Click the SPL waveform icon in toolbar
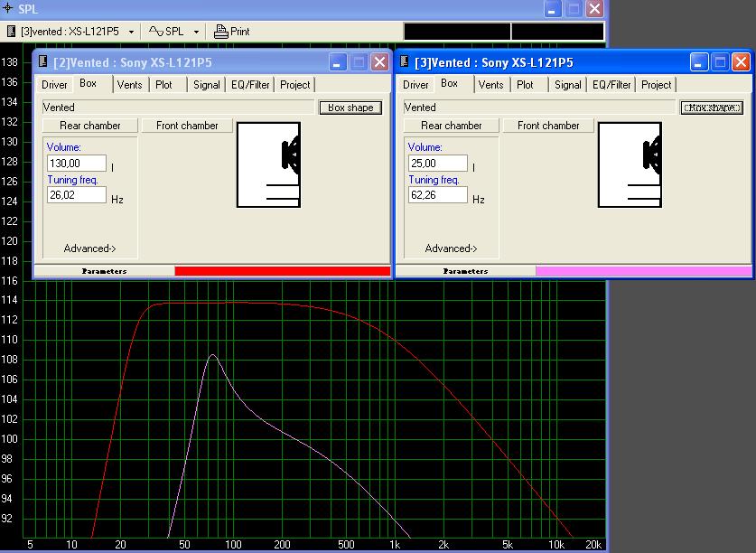Image resolution: width=756 pixels, height=553 pixels. point(155,32)
